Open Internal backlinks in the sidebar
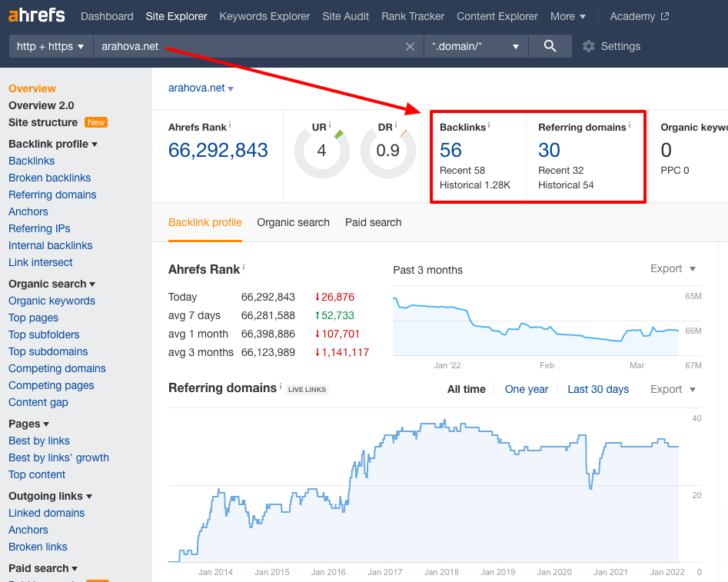728x582 pixels. coord(51,245)
